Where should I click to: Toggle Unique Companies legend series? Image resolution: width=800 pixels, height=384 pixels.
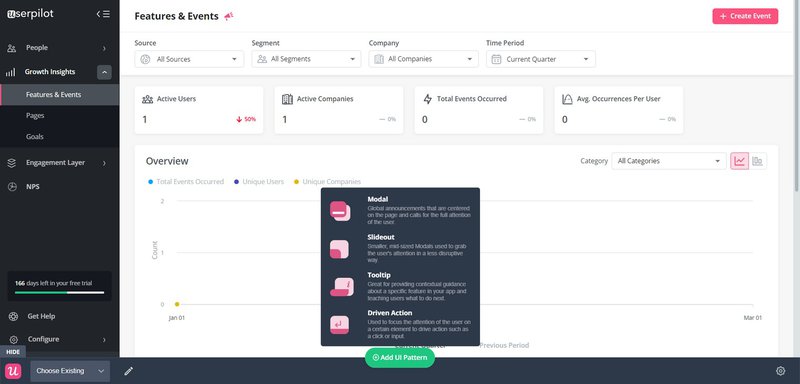(x=327, y=182)
